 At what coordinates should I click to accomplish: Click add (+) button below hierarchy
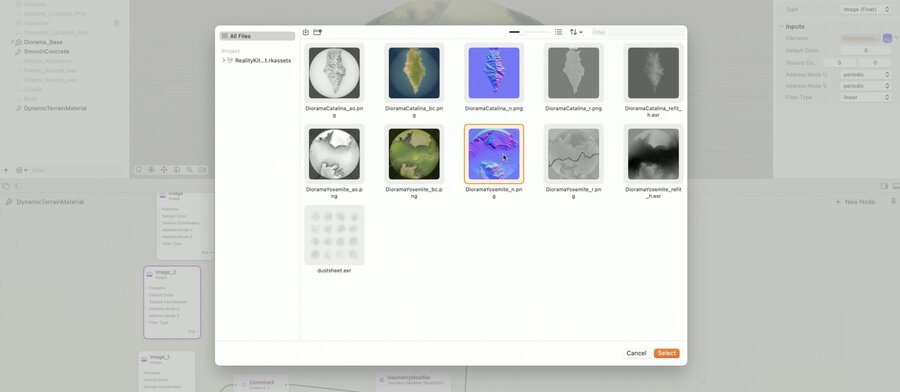[x=6, y=170]
